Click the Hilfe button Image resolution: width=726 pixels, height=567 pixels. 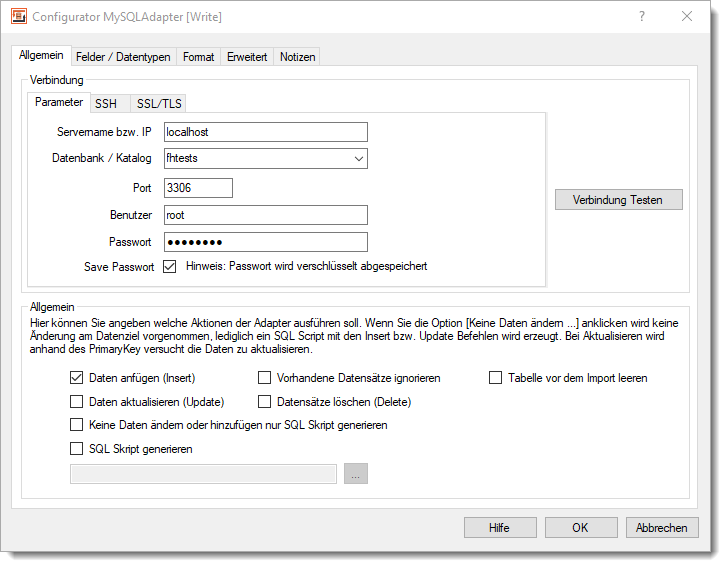pos(500,528)
